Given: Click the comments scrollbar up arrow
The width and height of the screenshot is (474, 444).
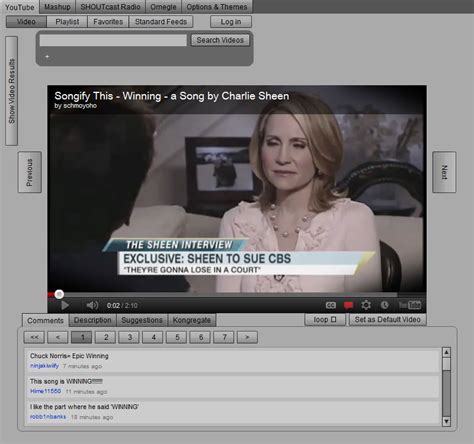Looking at the screenshot, I should (446, 352).
